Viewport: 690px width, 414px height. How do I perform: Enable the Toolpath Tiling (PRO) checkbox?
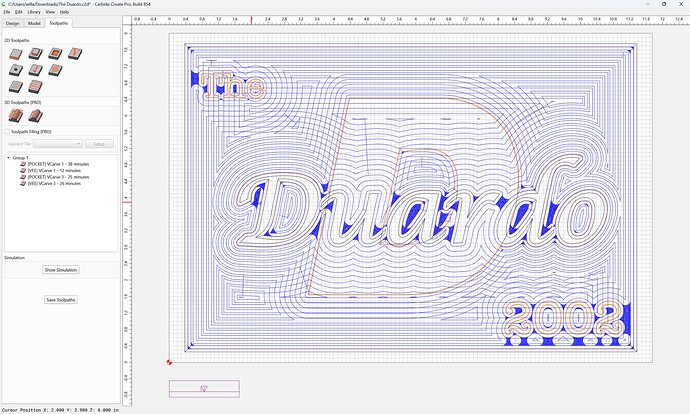(x=7, y=132)
